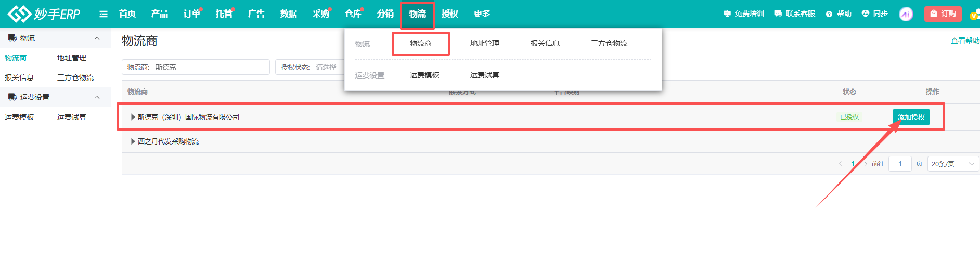
Task: Click the 同步 sync icon
Action: click(x=866, y=14)
